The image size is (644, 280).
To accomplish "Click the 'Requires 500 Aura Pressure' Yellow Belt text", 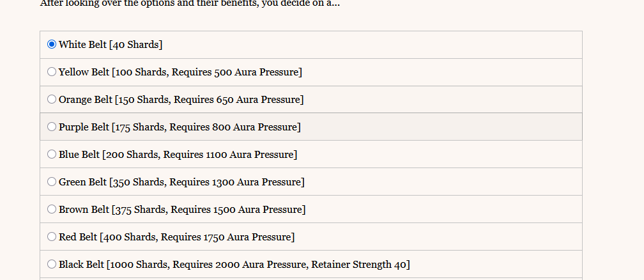I will [236, 72].
